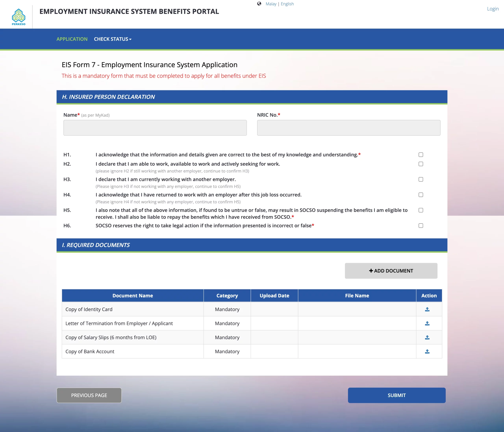The image size is (504, 432).
Task: Click the NRIC No. input field
Action: 348,128
